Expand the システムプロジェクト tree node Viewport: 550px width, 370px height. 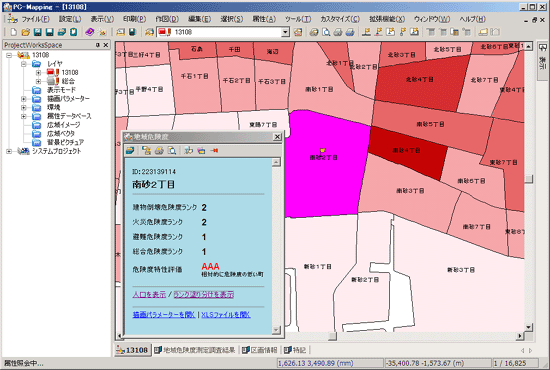pyautogui.click(x=9, y=151)
